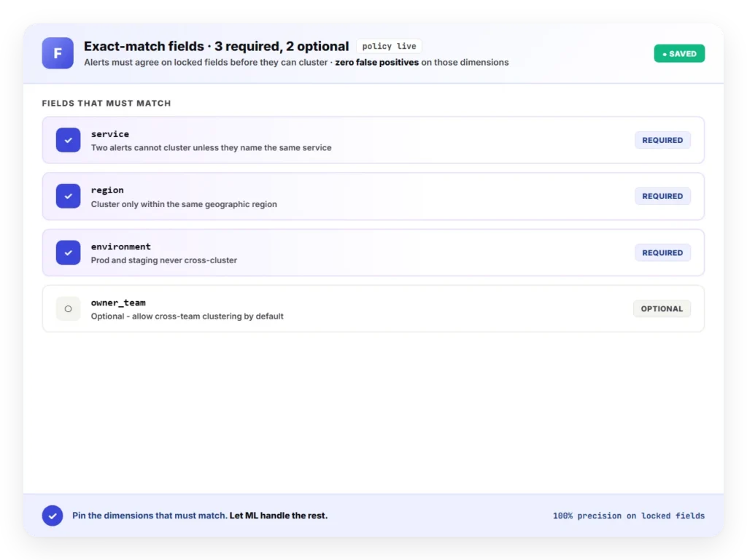Click 'Prod and staging never cross-cluster' text
This screenshot has width=747, height=560.
click(x=164, y=260)
